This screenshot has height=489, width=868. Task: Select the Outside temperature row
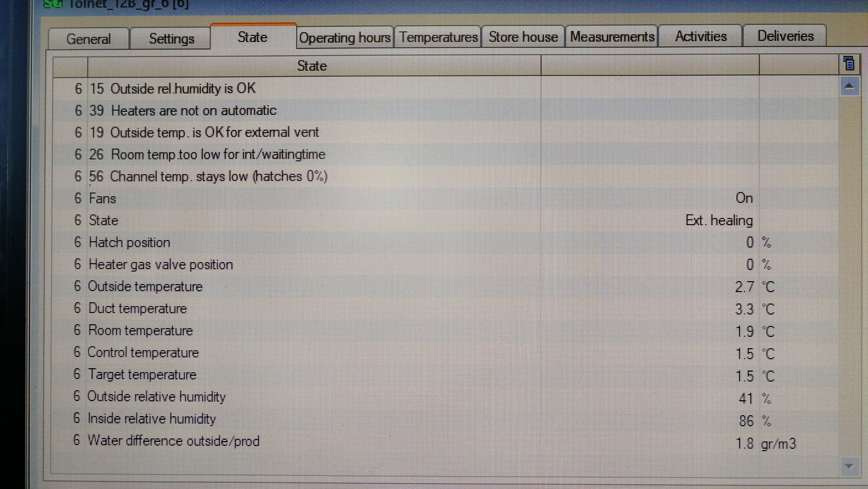[x=145, y=286]
